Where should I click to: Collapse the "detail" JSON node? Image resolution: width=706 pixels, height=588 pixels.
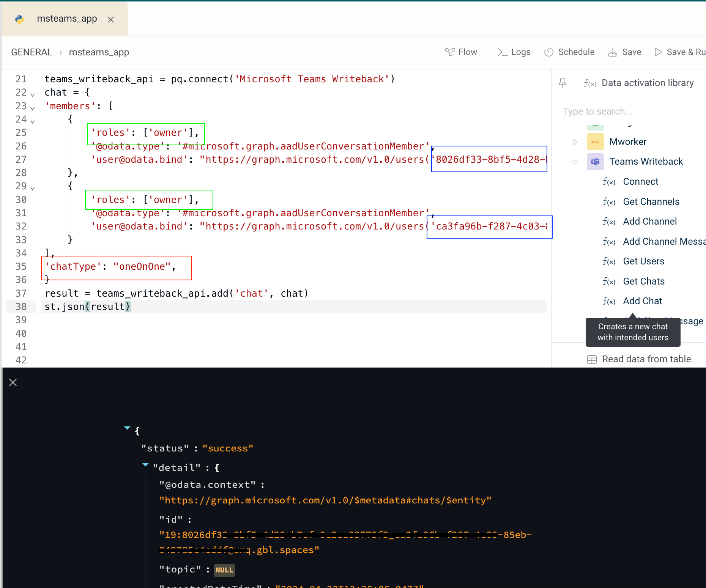click(145, 465)
